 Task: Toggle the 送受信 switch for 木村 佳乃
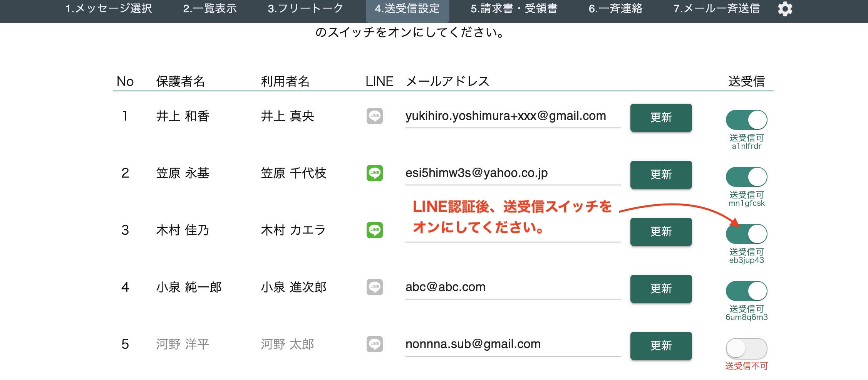coord(746,234)
